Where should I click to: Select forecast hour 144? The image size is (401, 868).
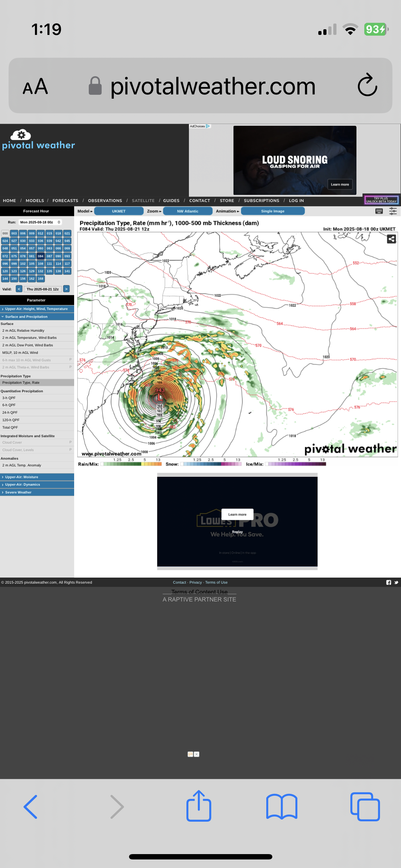tap(5, 279)
